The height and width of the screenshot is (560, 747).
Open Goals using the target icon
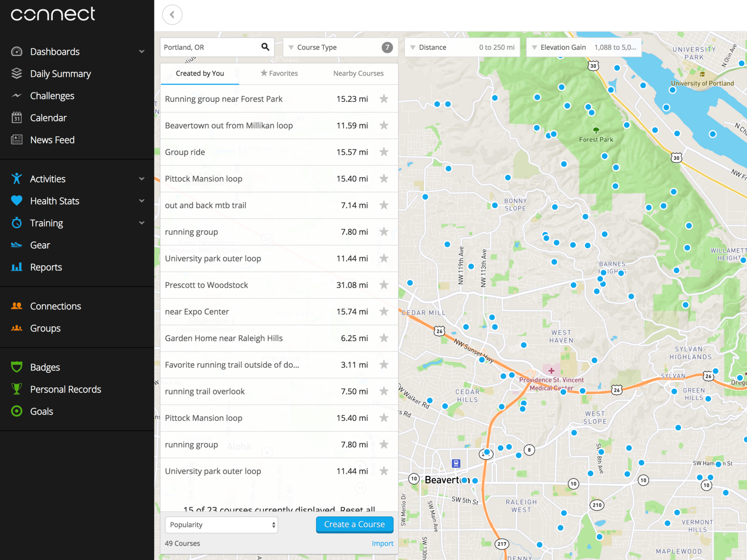click(x=17, y=411)
